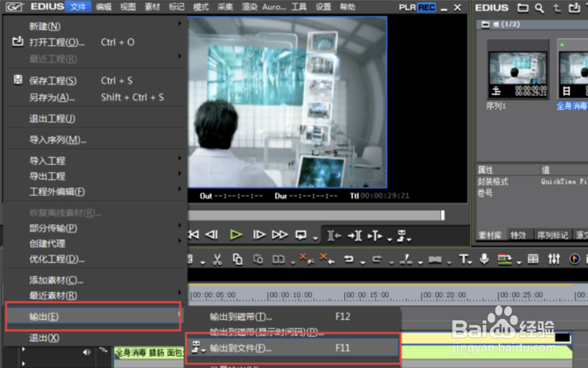
Task: Open the 渲染 menu
Action: tap(250, 7)
